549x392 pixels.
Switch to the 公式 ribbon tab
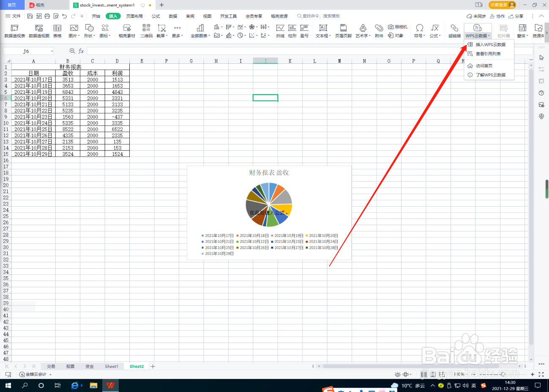coord(156,16)
